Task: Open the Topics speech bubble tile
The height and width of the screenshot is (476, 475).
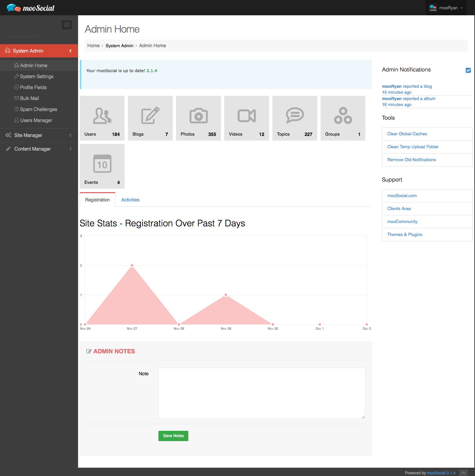Action: 295,116
